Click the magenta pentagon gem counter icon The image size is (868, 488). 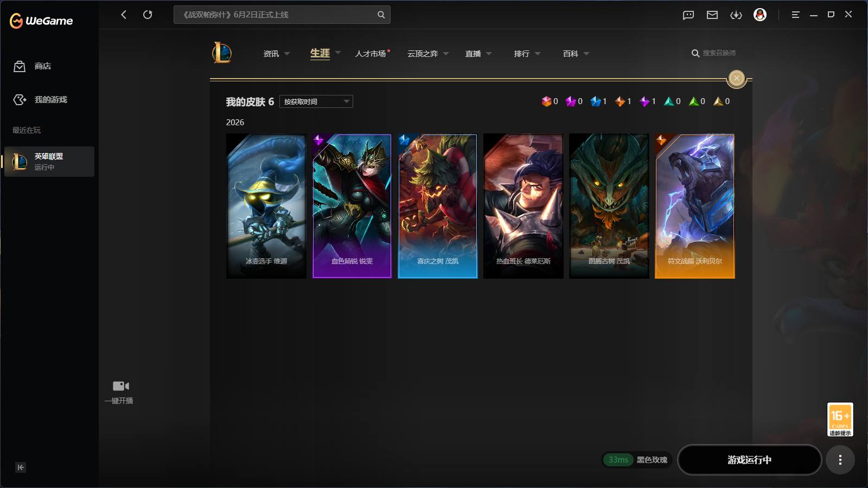click(x=571, y=101)
